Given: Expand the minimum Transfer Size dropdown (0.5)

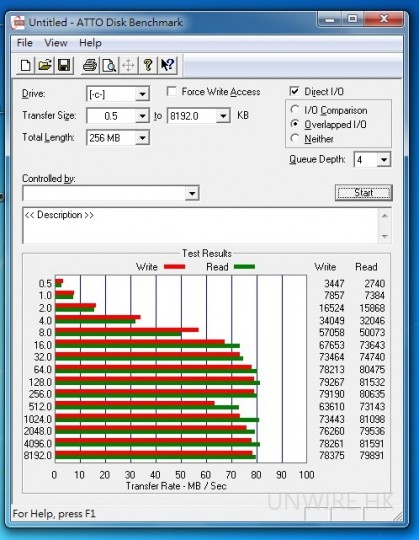Looking at the screenshot, I should [x=142, y=116].
